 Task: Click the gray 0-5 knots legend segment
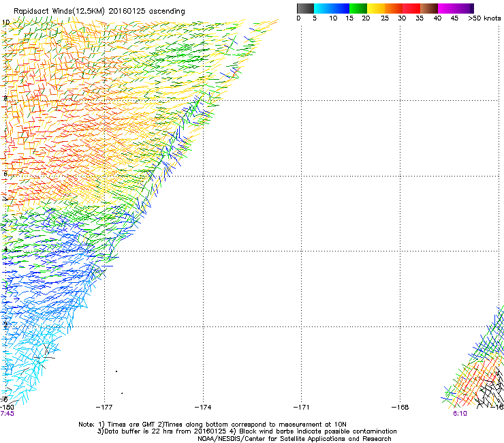tap(305, 8)
